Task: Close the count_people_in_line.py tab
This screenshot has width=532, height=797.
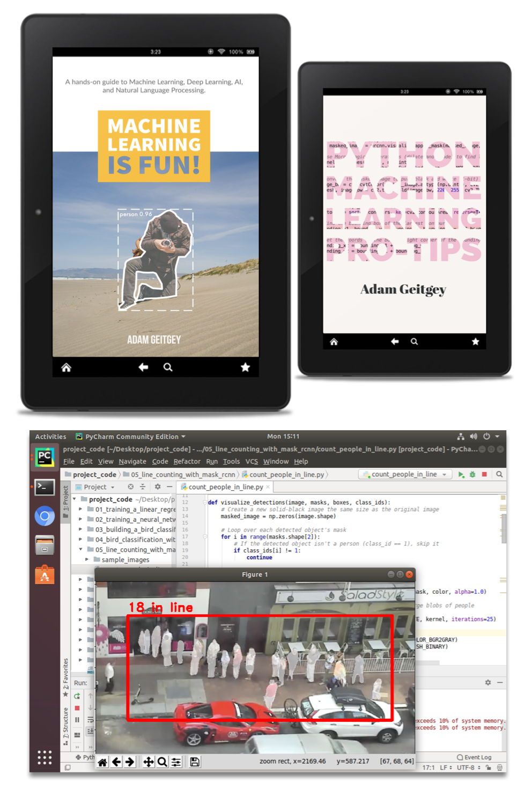Action: (x=268, y=487)
